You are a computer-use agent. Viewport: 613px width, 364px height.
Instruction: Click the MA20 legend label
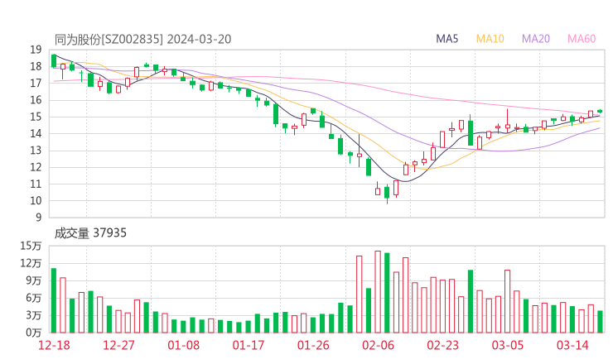click(536, 39)
